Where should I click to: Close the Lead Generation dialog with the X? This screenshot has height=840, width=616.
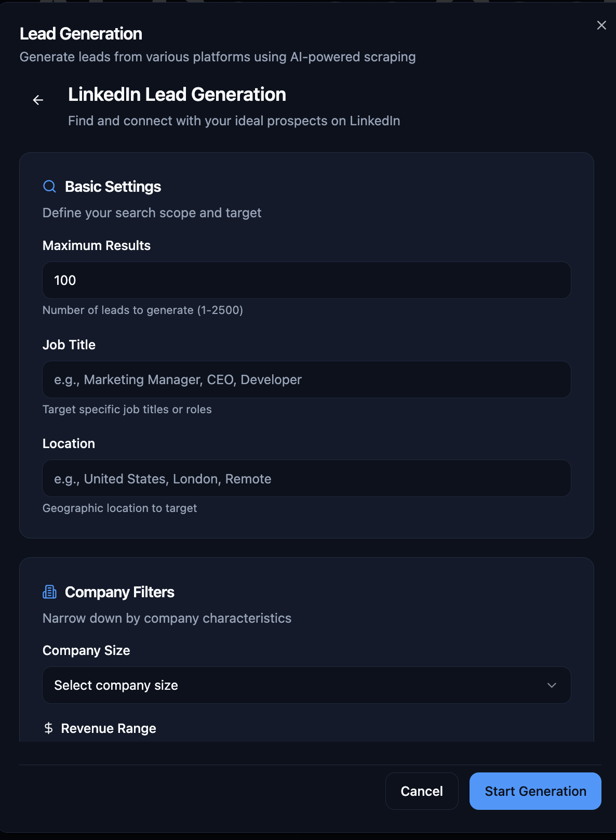tap(601, 25)
